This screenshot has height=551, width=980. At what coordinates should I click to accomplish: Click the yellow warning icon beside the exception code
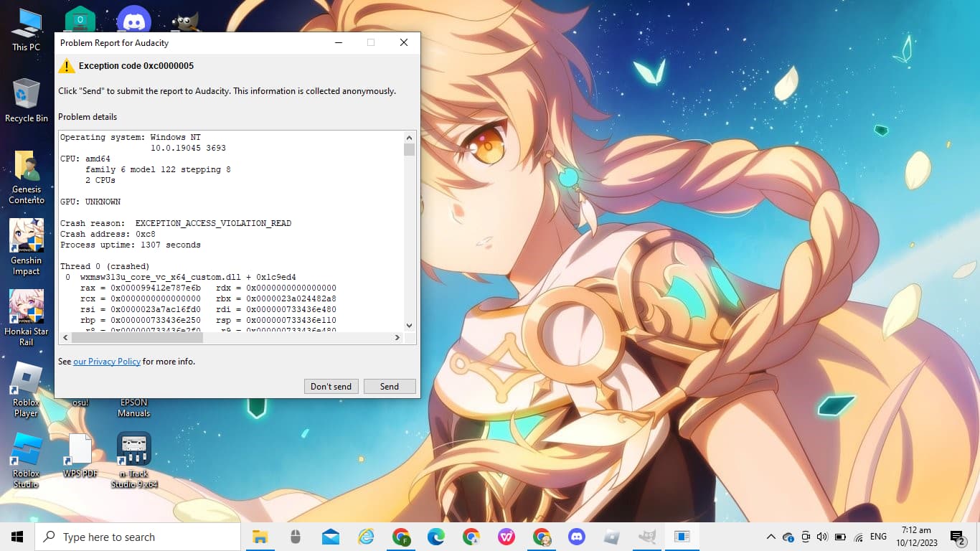66,66
